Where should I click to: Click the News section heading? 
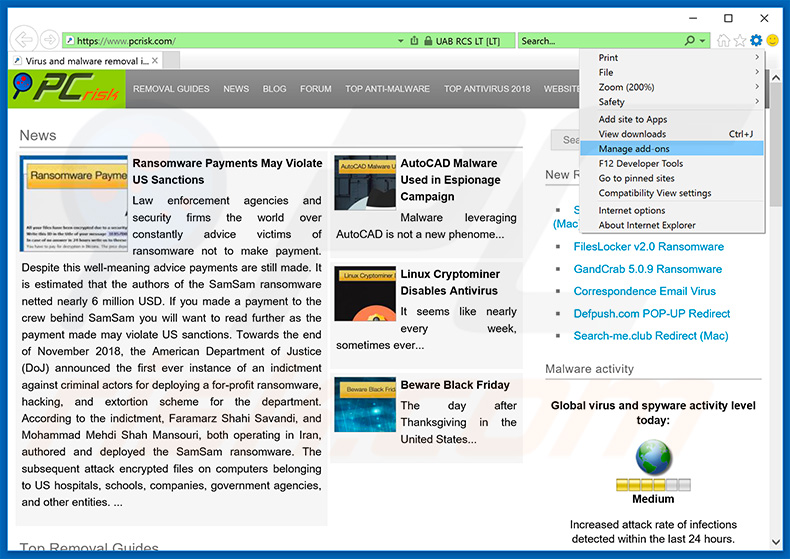[x=38, y=135]
